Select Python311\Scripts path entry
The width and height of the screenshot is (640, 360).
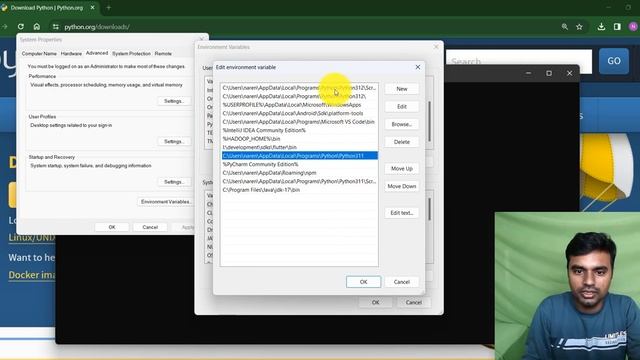[299, 181]
